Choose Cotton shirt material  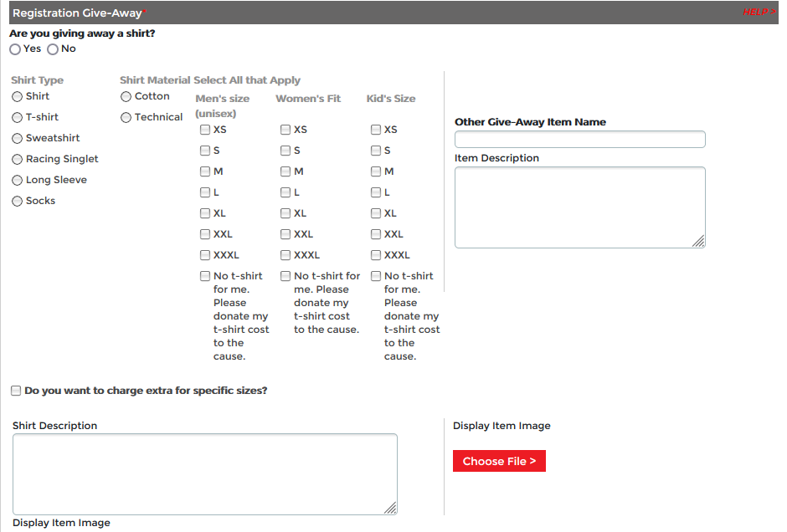click(126, 97)
